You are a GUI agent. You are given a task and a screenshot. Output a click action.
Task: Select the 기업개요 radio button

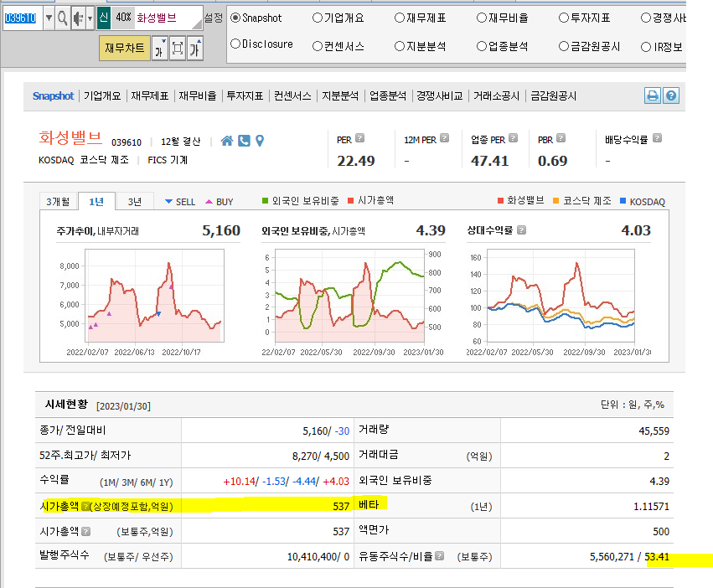pyautogui.click(x=317, y=18)
